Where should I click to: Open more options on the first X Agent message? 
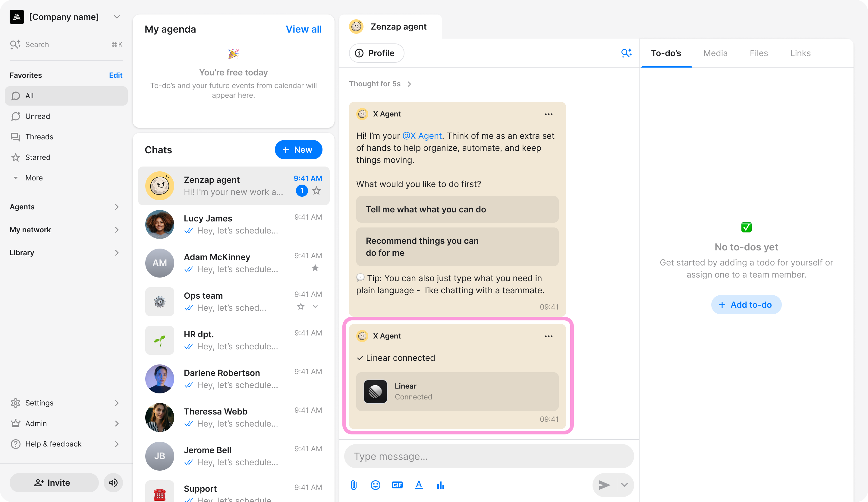click(548, 114)
